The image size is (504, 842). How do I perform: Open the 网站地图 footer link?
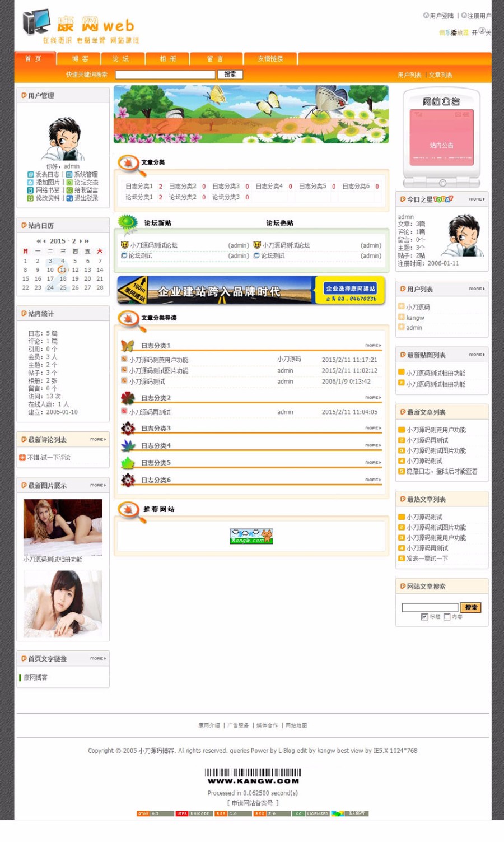pos(296,725)
